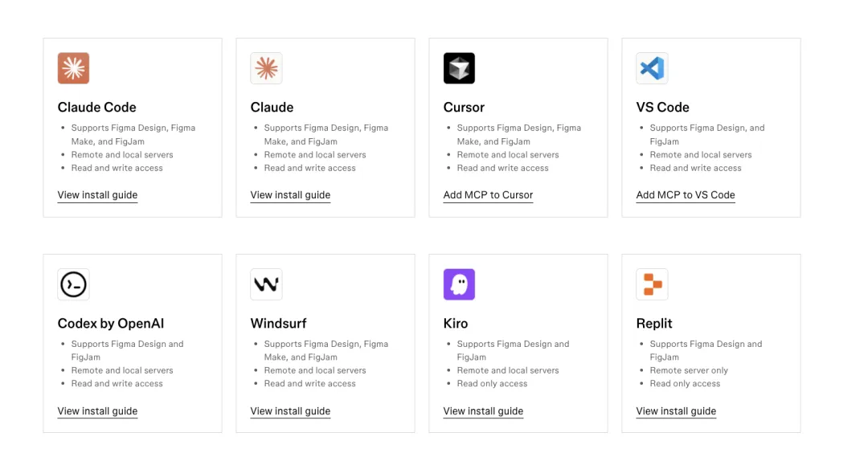This screenshot has width=868, height=457.
Task: Click the Kiro card title
Action: [456, 324]
